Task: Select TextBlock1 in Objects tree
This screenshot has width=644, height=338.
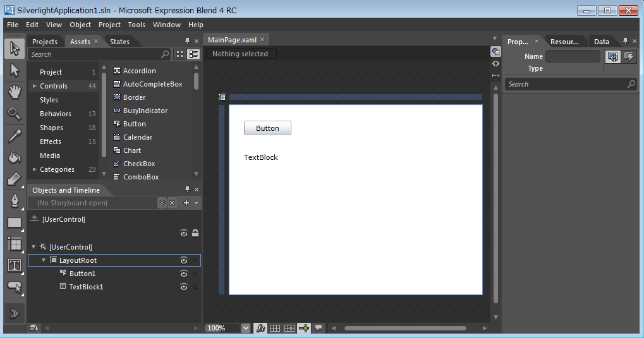Action: click(86, 287)
